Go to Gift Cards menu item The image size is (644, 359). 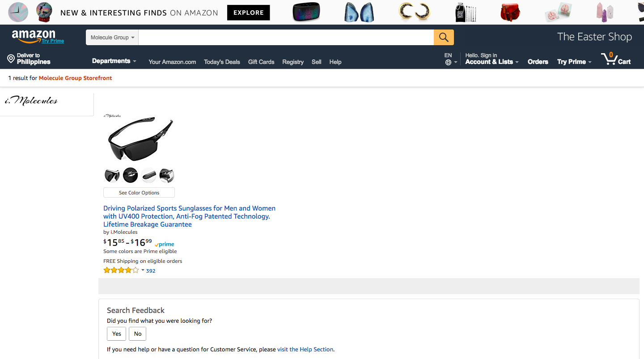tap(261, 62)
